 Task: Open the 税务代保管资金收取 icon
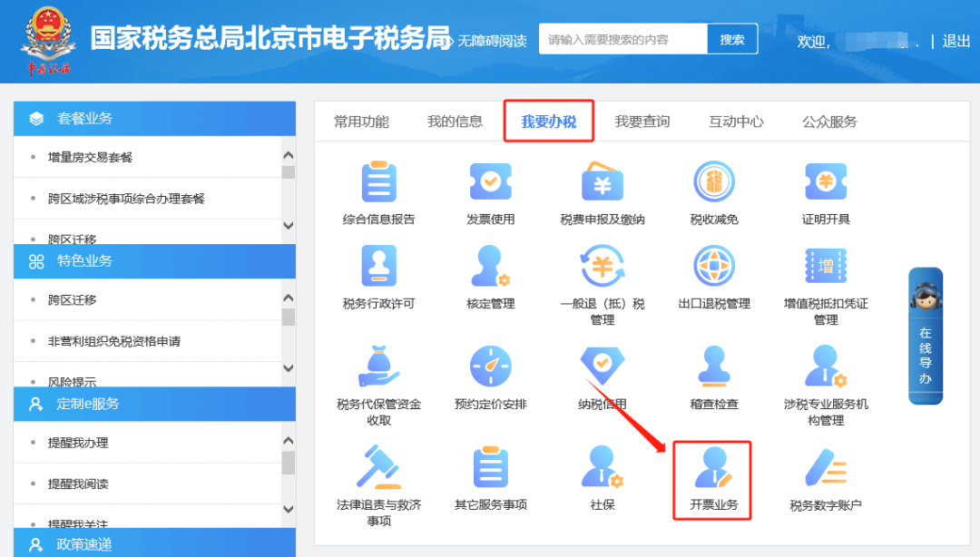click(378, 366)
